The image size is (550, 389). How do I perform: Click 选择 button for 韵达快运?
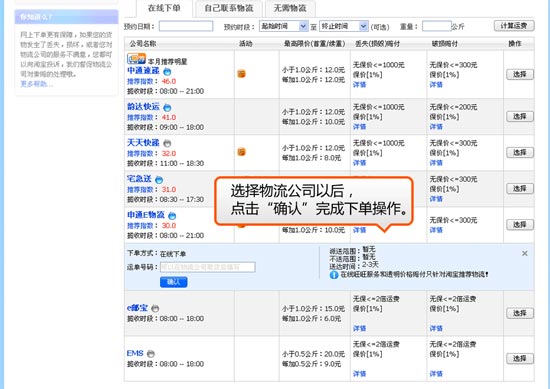coord(519,116)
